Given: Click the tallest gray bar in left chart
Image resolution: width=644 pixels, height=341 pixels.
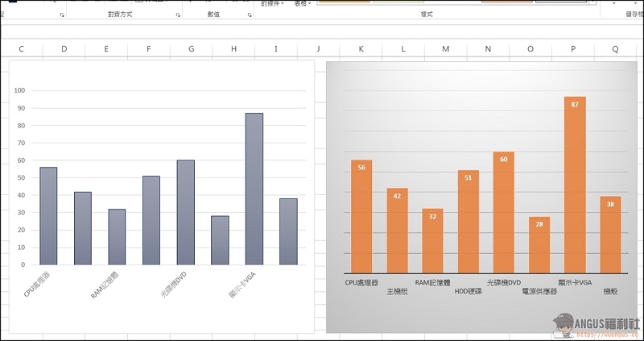Looking at the screenshot, I should click(254, 189).
